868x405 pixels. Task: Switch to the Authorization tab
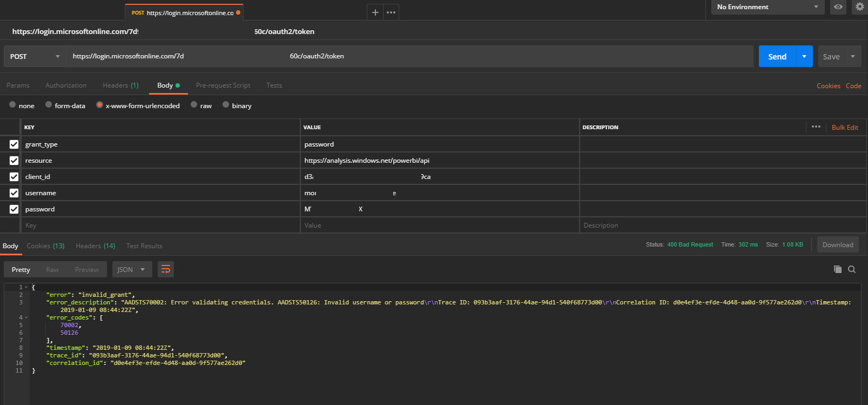(x=66, y=85)
